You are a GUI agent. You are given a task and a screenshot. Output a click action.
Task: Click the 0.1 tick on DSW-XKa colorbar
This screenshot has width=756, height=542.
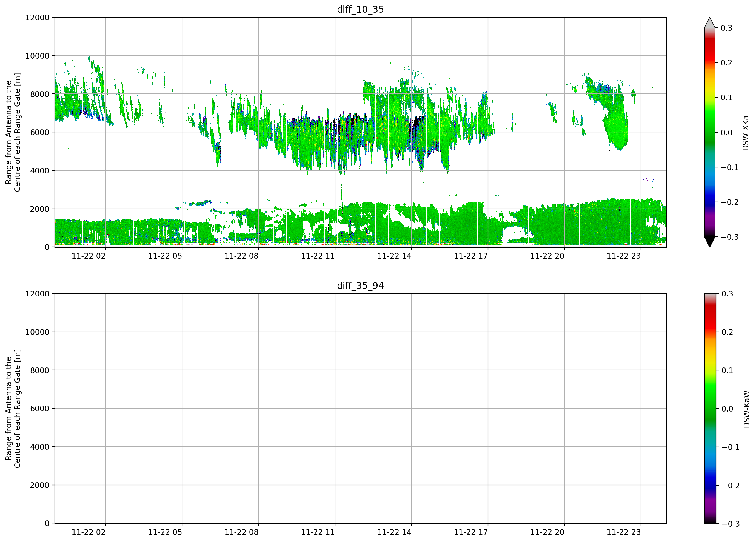pos(727,98)
